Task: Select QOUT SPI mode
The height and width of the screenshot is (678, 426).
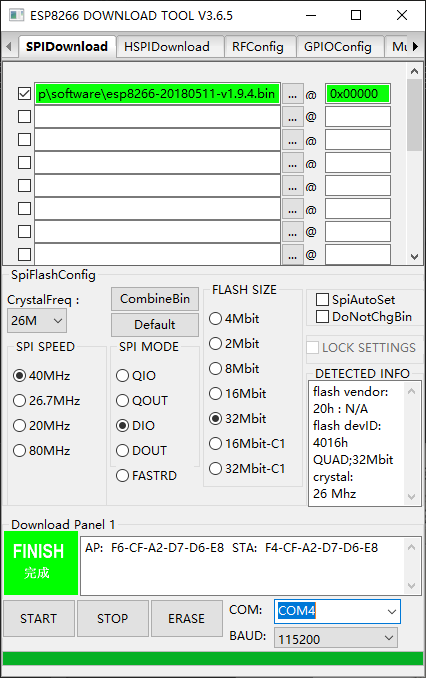Action: click(x=142, y=400)
